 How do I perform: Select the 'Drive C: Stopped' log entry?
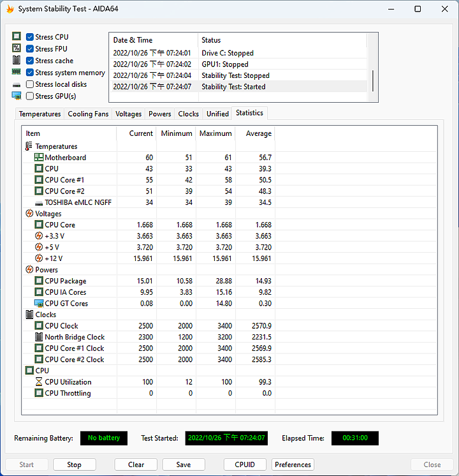[x=240, y=53]
